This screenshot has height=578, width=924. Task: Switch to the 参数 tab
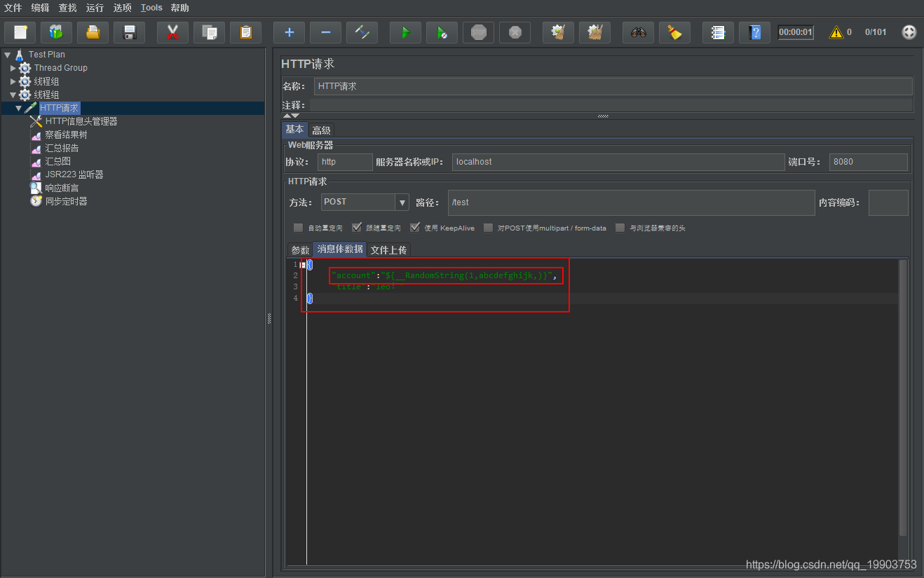pos(300,250)
